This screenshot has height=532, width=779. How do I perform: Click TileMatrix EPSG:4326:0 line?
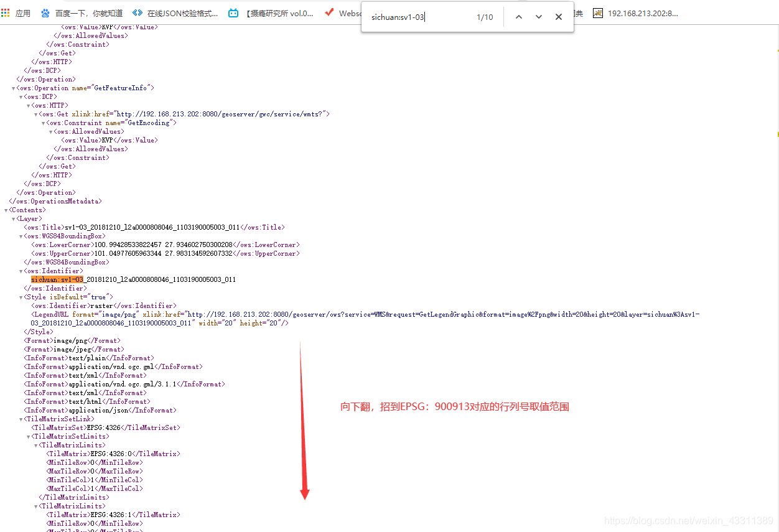pos(113,454)
